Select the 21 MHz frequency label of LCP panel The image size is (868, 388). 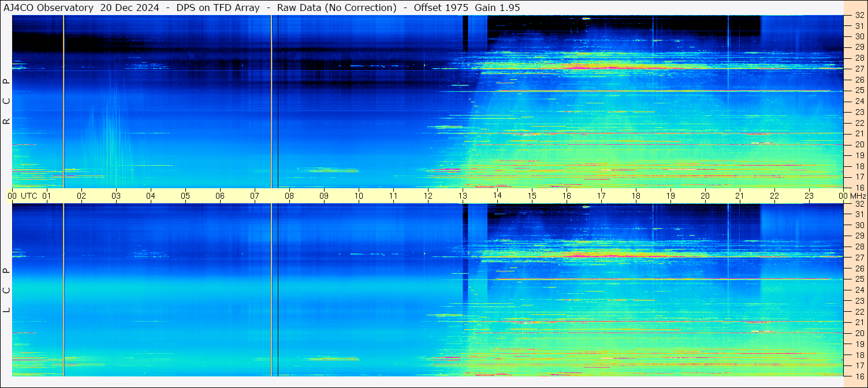click(x=859, y=322)
